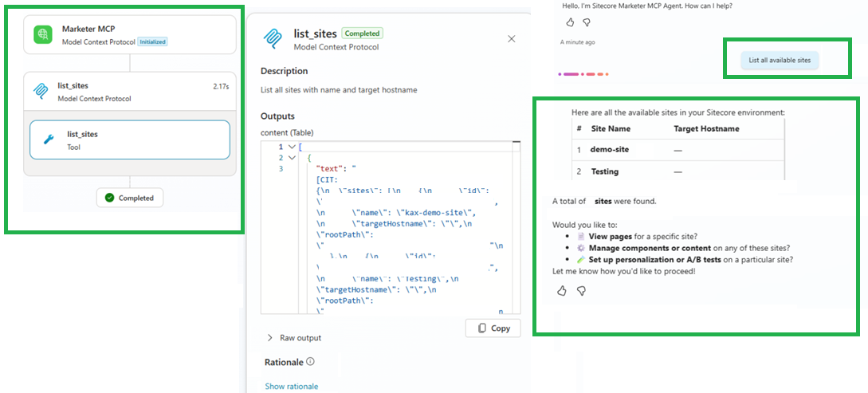868x393 pixels.
Task: Click the Description section heading
Action: [284, 71]
